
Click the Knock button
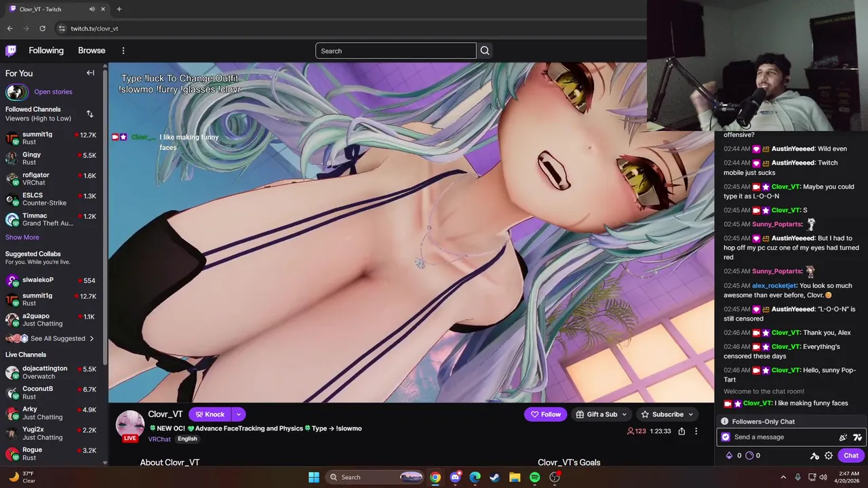click(x=210, y=414)
